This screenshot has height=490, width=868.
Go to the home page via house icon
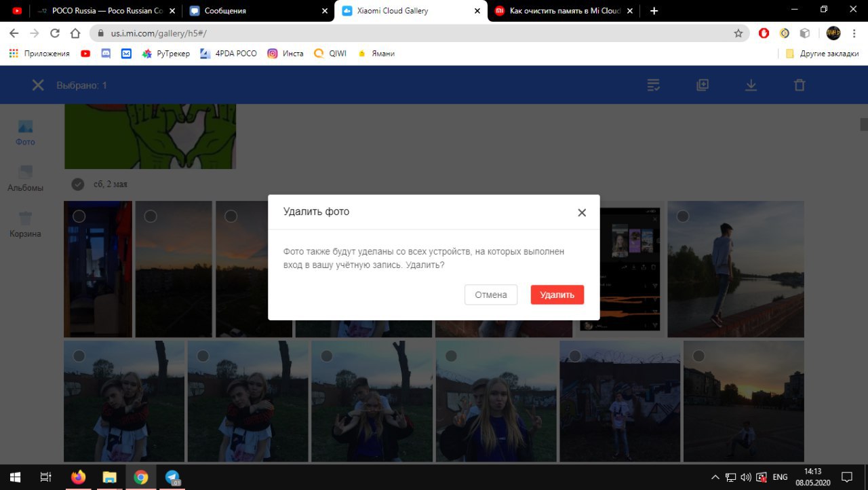tap(76, 33)
